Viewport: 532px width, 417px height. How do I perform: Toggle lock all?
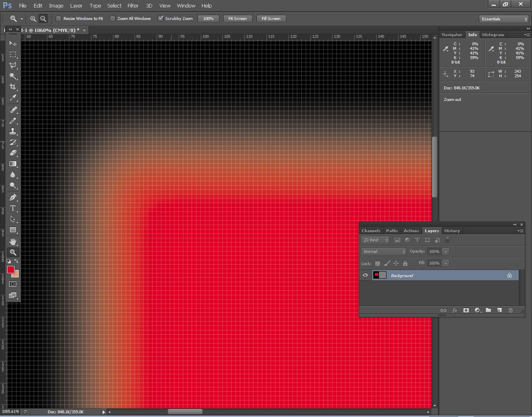click(405, 263)
